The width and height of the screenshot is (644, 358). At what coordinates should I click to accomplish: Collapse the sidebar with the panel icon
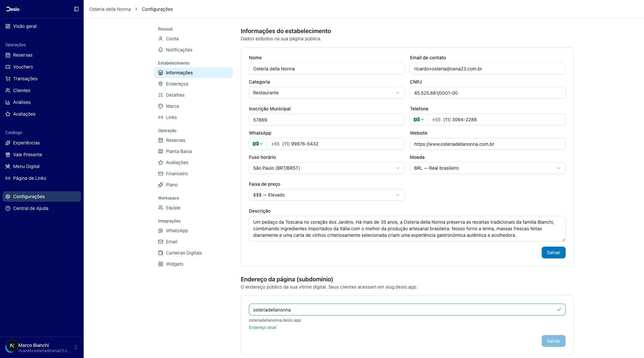[x=76, y=9]
